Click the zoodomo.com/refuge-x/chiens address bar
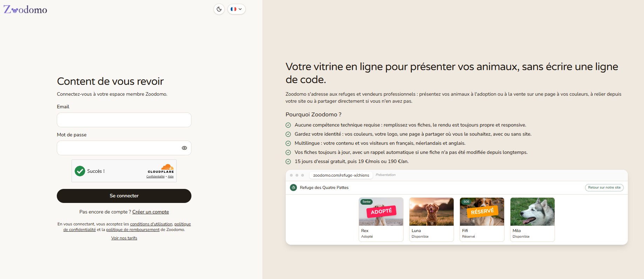This screenshot has width=644, height=279. coord(341,175)
